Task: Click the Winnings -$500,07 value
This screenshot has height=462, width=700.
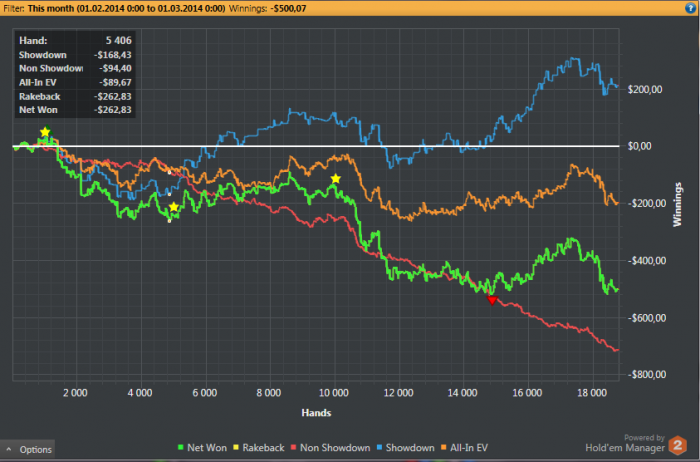Action: 288,8
